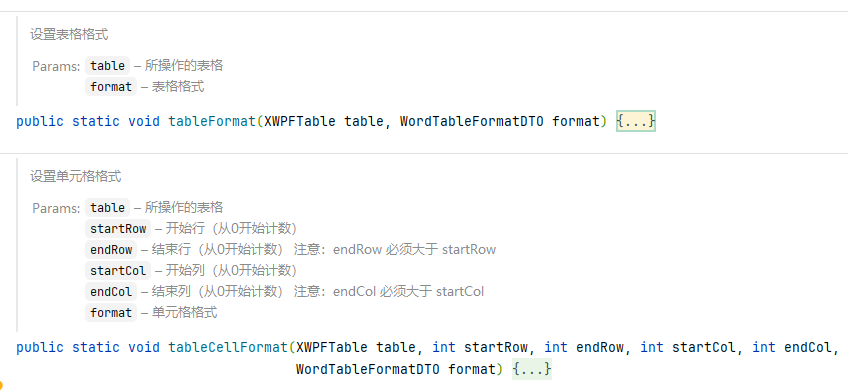
Task: Click the startRow tag in the Params doc
Action: [118, 229]
